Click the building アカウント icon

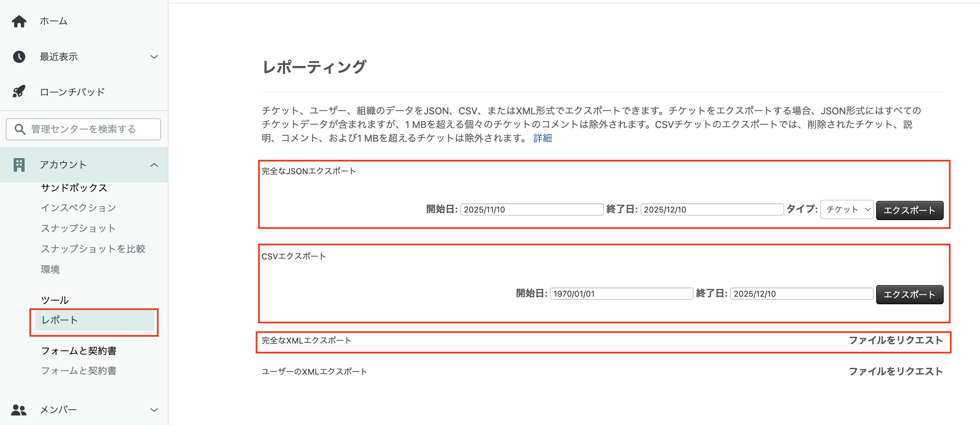(x=19, y=165)
